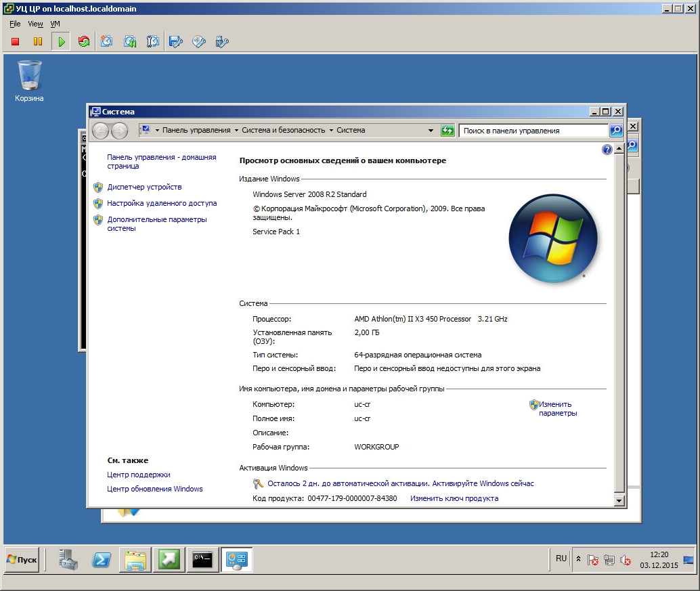Open PowerShell from the taskbar

pos(102,560)
